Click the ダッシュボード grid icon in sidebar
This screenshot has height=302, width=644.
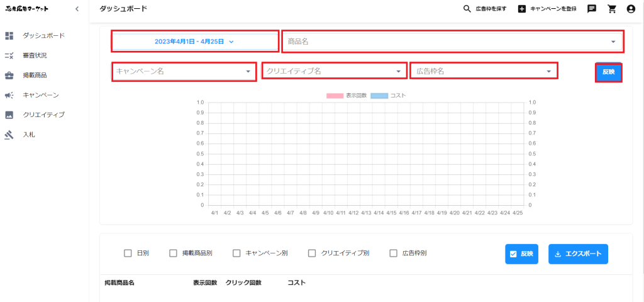click(x=9, y=36)
